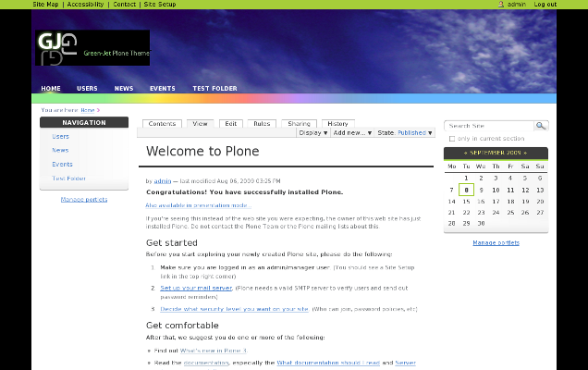Switch to the Contents tab
Image resolution: width=588 pixels, height=370 pixels.
tap(162, 123)
